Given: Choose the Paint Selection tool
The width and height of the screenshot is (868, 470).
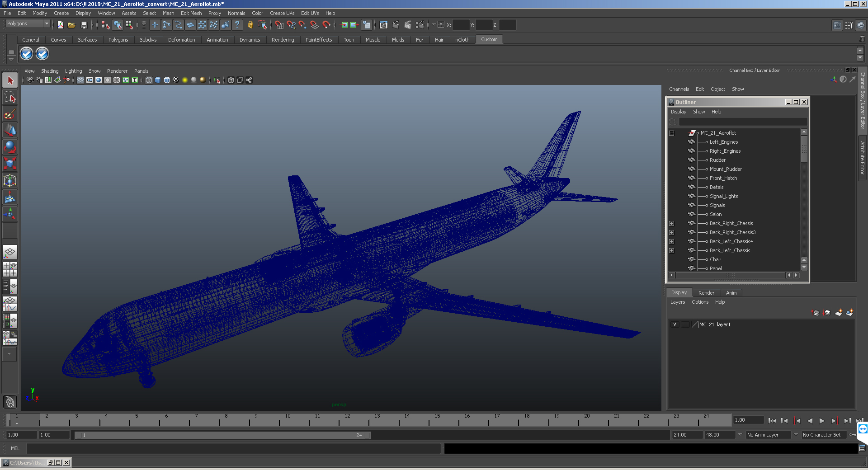Looking at the screenshot, I should 10,114.
